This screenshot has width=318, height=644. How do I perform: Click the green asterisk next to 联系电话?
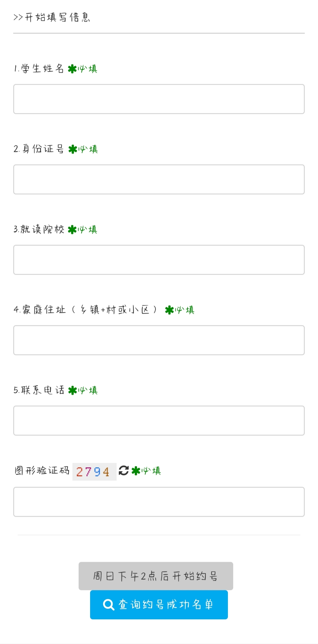click(x=73, y=390)
